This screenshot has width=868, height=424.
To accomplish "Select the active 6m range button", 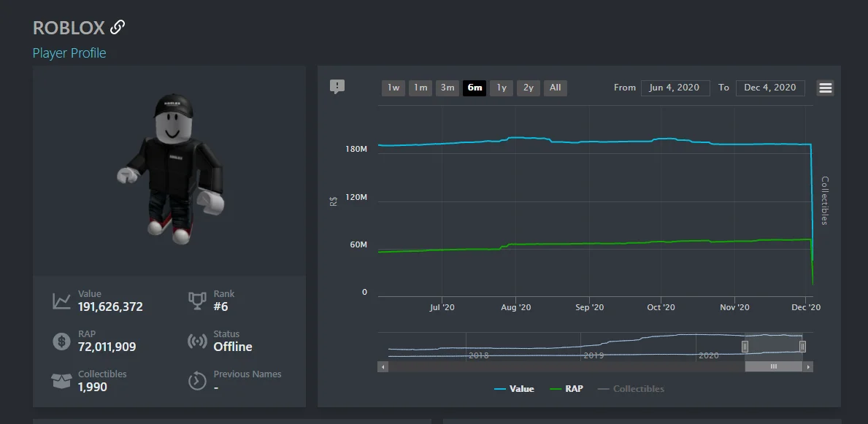I will coord(475,88).
